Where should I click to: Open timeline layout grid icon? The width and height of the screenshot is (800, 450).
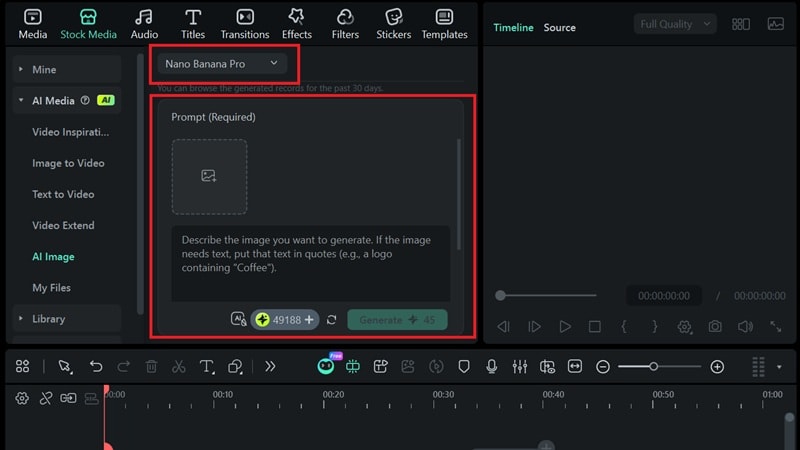click(22, 366)
